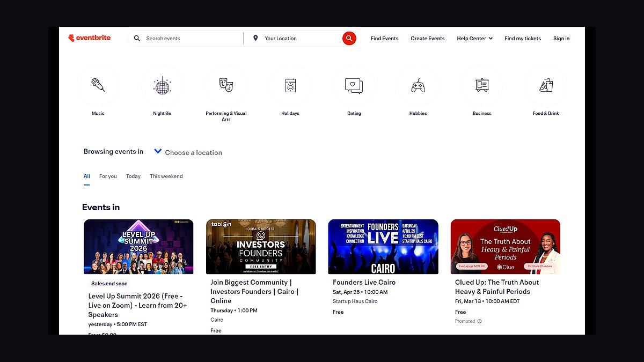Click the Food & Drink label

click(x=546, y=114)
